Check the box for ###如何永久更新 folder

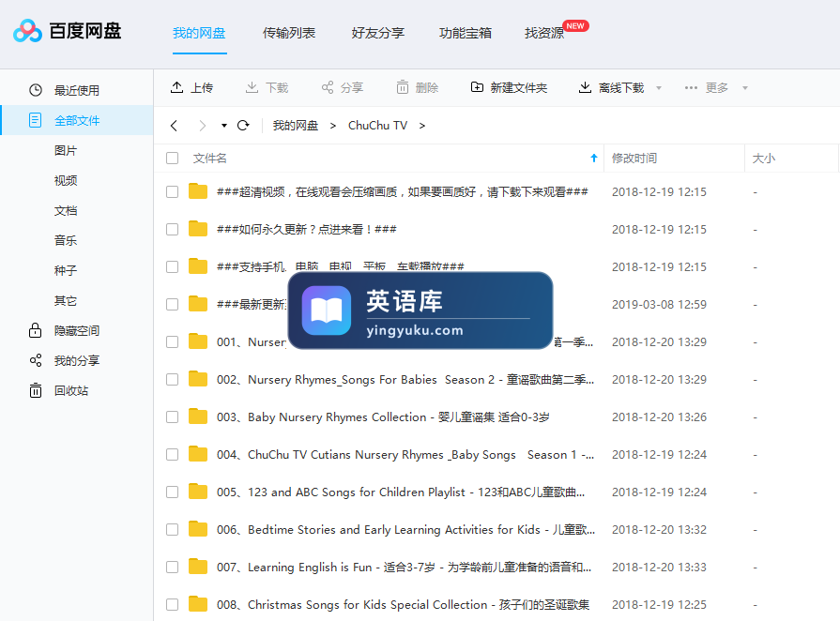tap(172, 229)
